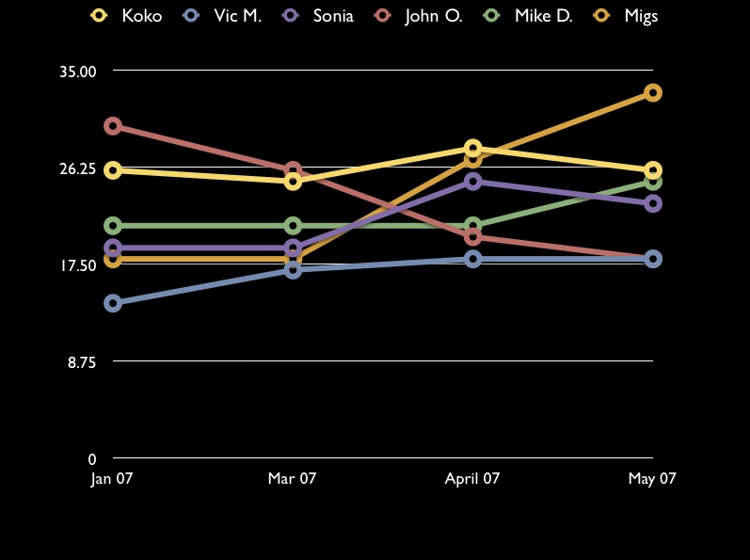This screenshot has width=750, height=560.
Task: Click Koko's April 07 data point
Action: click(x=472, y=149)
